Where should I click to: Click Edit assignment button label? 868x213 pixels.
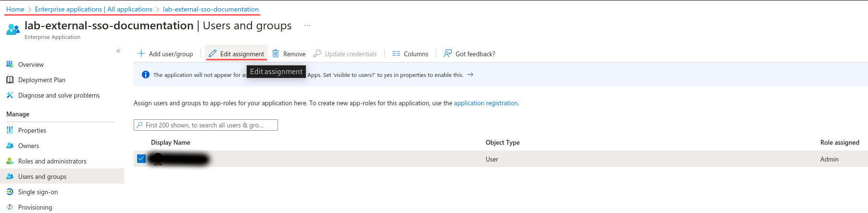pos(242,54)
